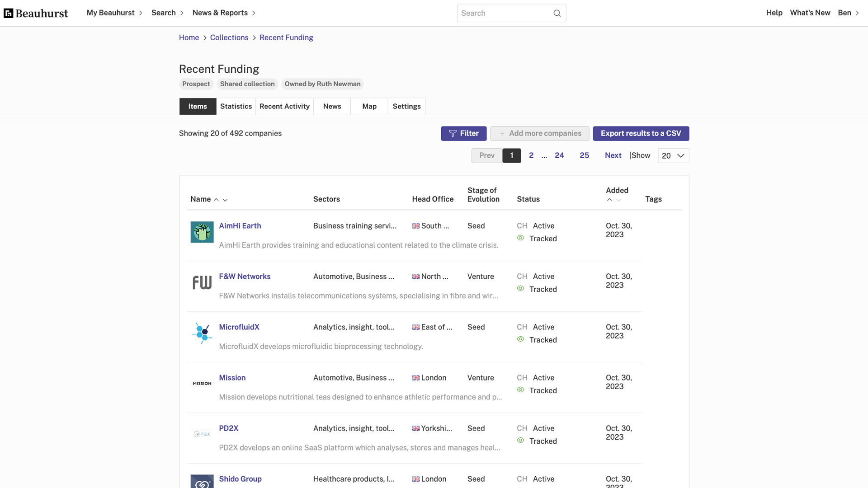Go to Home breadcrumb
The height and width of the screenshot is (488, 868).
click(189, 38)
